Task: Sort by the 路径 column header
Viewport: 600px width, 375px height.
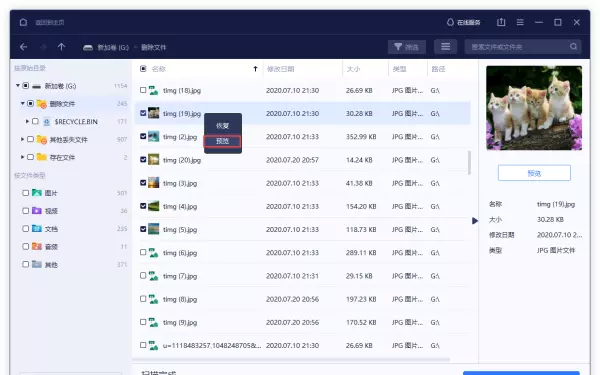Action: (x=438, y=69)
